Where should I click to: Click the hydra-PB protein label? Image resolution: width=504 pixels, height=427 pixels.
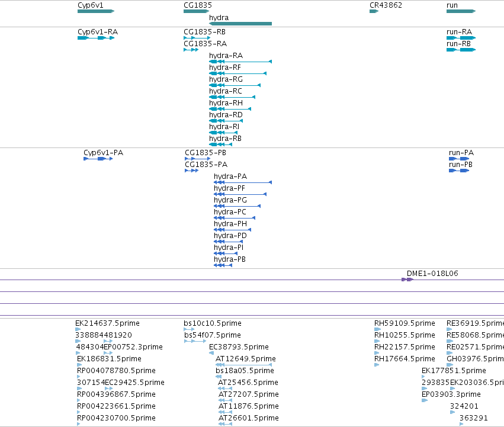pyautogui.click(x=230, y=259)
